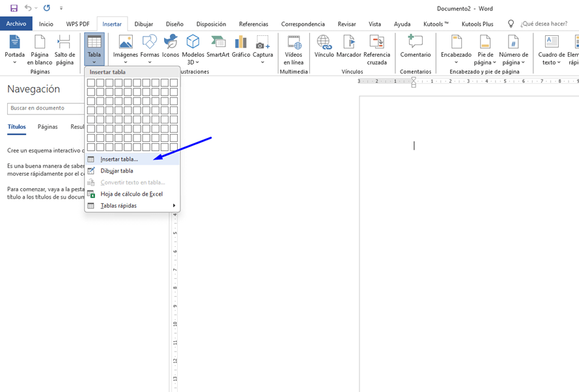
Task: Switch to the Revisar ribbon tab
Action: pos(346,24)
